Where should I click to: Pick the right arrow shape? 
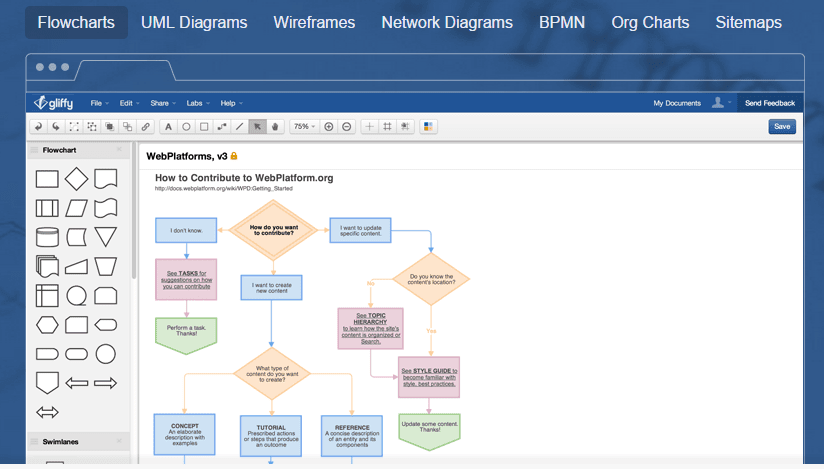pyautogui.click(x=106, y=383)
